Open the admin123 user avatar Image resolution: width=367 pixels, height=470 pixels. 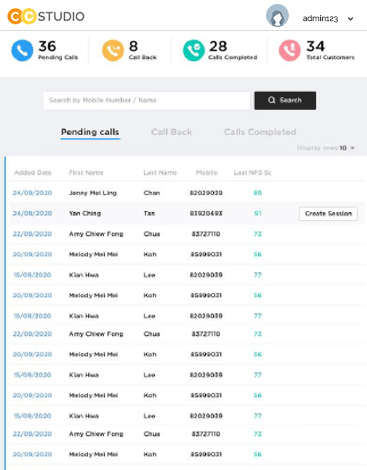pos(277,16)
